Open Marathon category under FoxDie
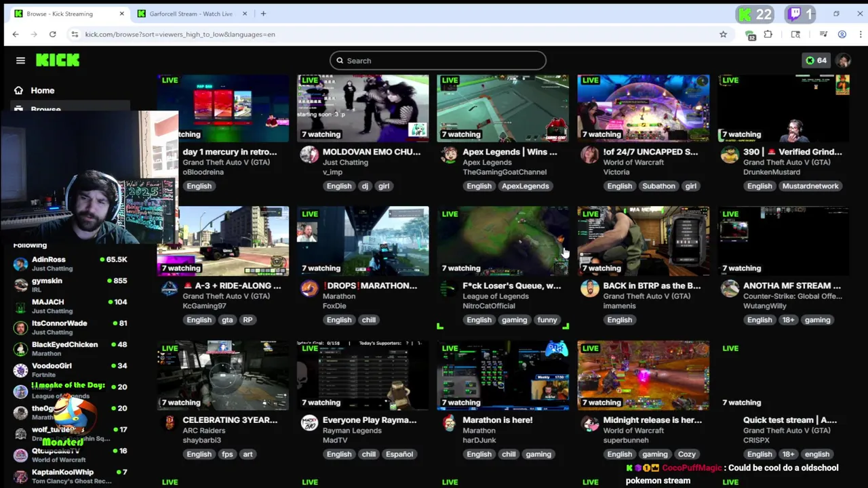This screenshot has width=868, height=488. point(339,296)
